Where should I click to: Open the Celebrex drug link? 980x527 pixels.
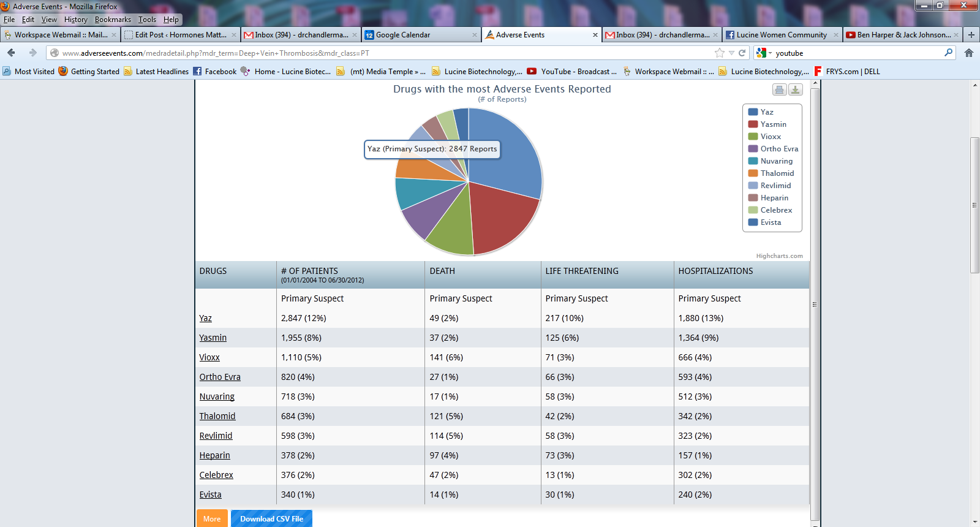pyautogui.click(x=216, y=475)
